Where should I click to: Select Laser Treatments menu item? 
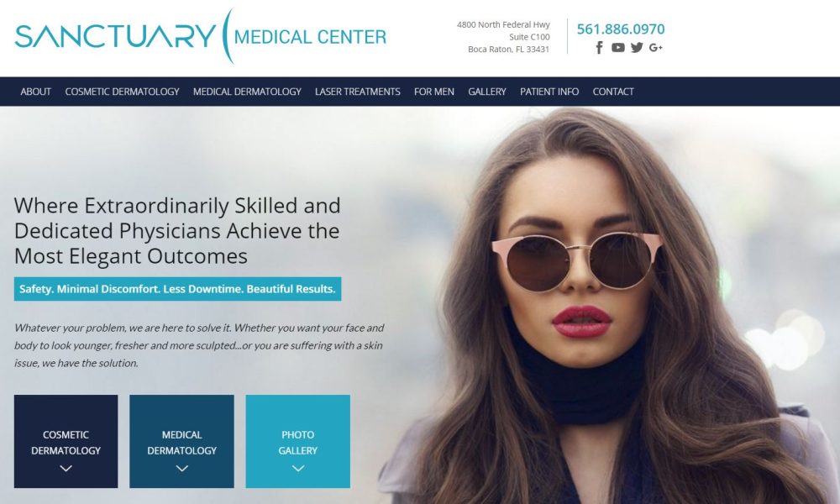point(357,92)
